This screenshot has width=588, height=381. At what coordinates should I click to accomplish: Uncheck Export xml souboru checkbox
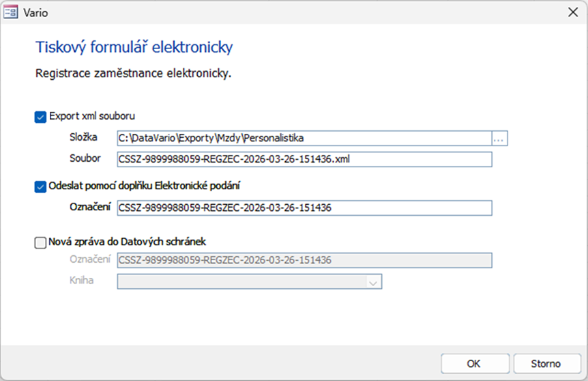[x=40, y=117]
